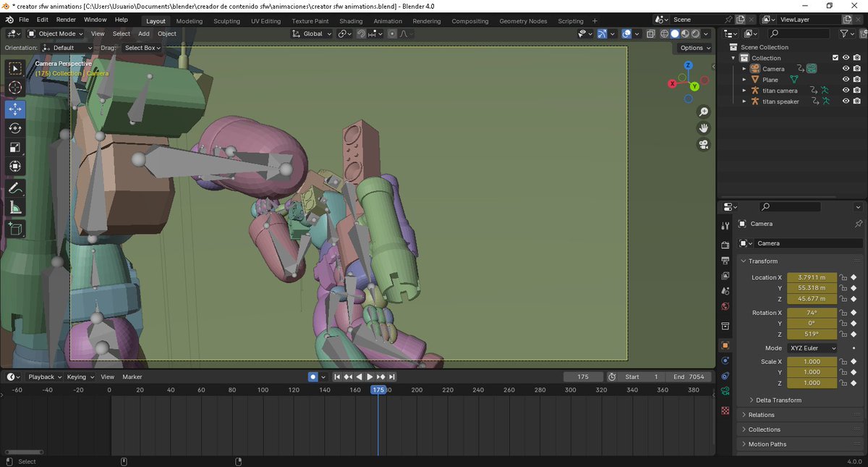The height and width of the screenshot is (467, 868).
Task: Open the Physics properties tab
Action: coord(726,361)
